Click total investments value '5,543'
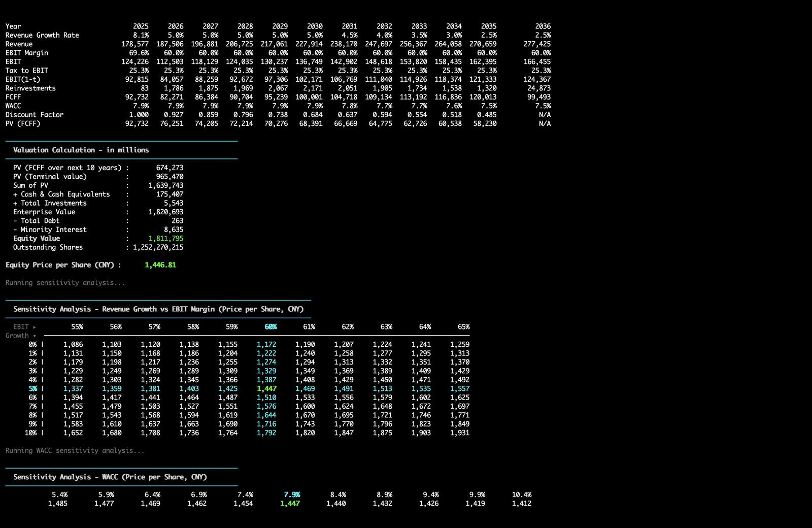The height and width of the screenshot is (528, 812). (174, 203)
